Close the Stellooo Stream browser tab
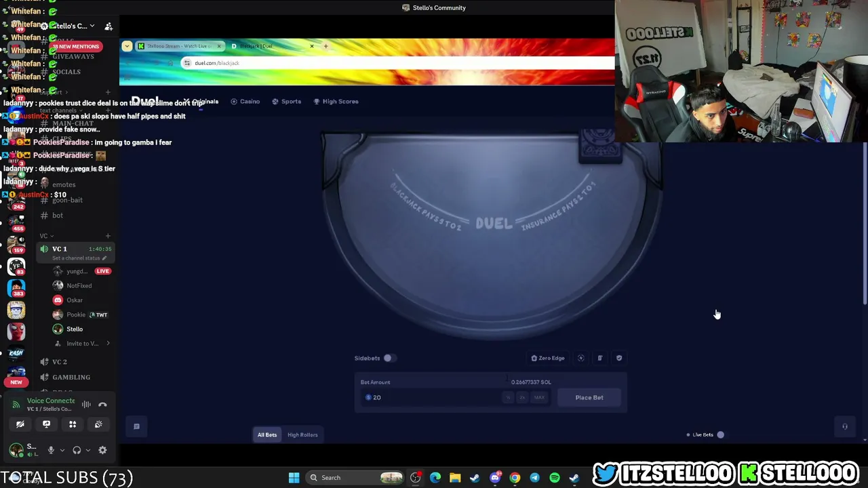 tap(219, 46)
